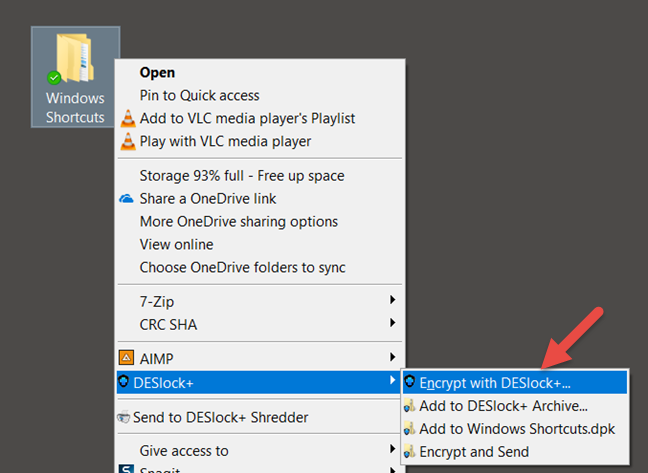Choose Share a OneDrive link
Image resolution: width=648 pixels, height=473 pixels.
(x=260, y=199)
